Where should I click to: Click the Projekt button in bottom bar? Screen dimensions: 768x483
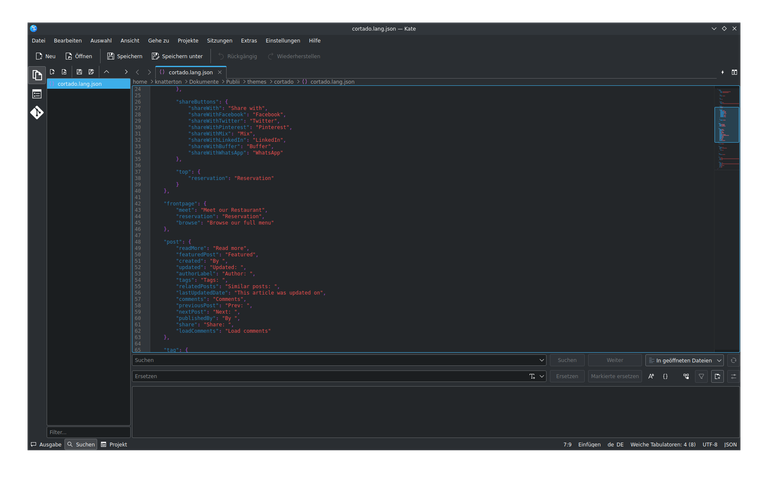pos(114,444)
